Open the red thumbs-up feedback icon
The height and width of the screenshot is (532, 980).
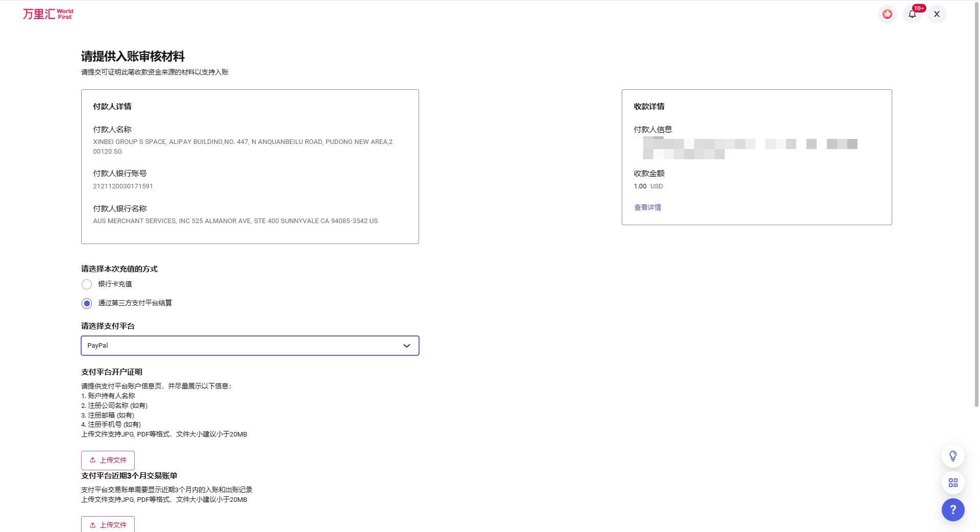[x=887, y=14]
